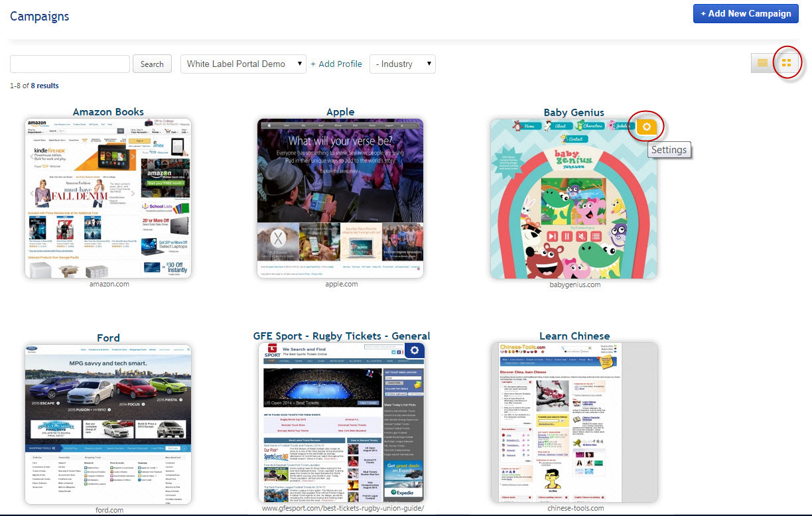Viewport: 812px width, 516px height.
Task: Select the Ford website thumbnail
Action: pyautogui.click(x=108, y=424)
